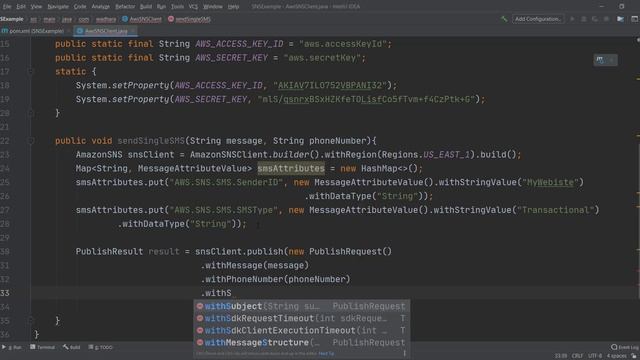Open the Run menu
Image resolution: width=640 pixels, height=360 pixels.
(x=161, y=7)
